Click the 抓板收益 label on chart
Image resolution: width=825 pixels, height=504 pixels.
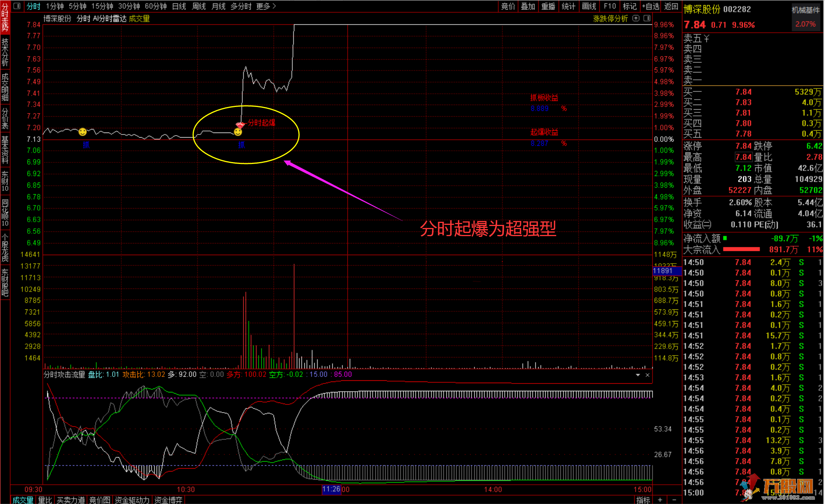point(544,98)
